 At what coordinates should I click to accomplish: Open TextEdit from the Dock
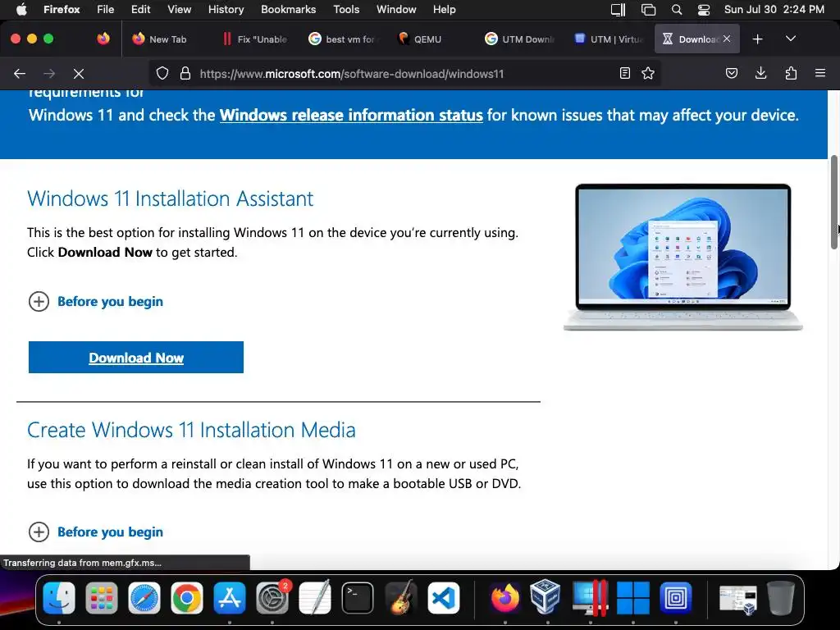(x=314, y=598)
